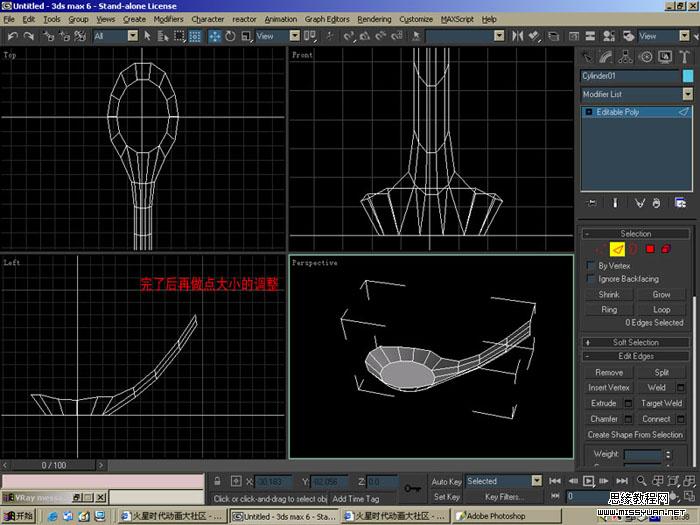Image resolution: width=700 pixels, height=525 pixels.
Task: Choose the Rectangular Selection Region tool
Action: click(179, 36)
